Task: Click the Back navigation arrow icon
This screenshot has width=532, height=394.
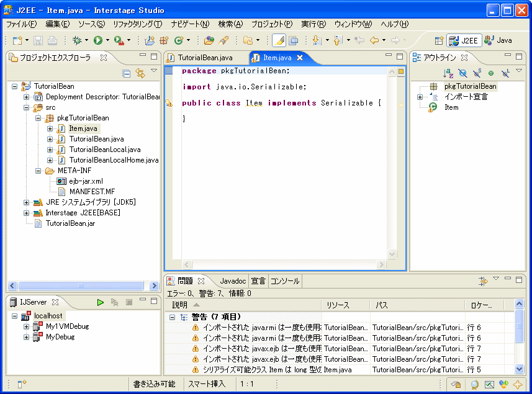Action: pyautogui.click(x=374, y=41)
